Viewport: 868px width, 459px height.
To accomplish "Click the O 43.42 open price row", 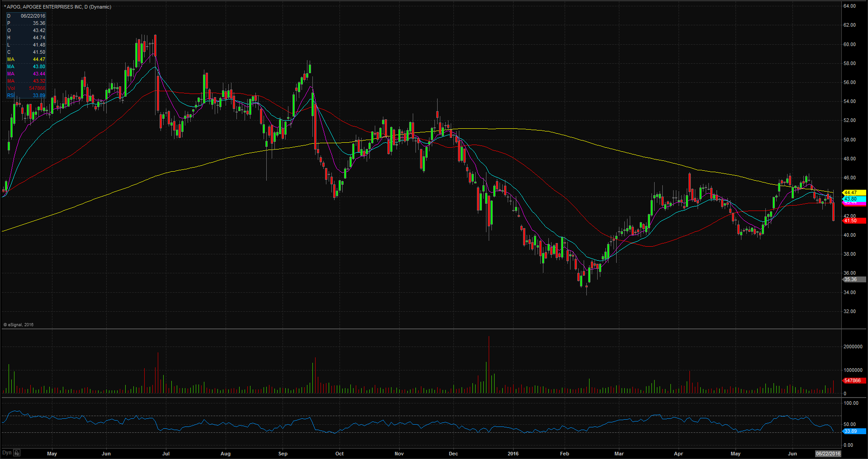I will pos(26,30).
